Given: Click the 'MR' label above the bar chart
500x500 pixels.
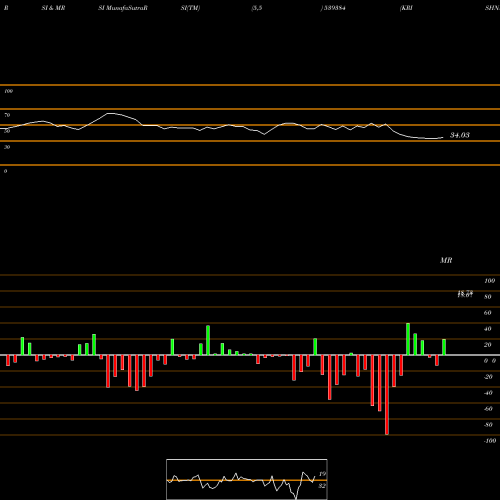Looking at the screenshot, I should pos(446,260).
